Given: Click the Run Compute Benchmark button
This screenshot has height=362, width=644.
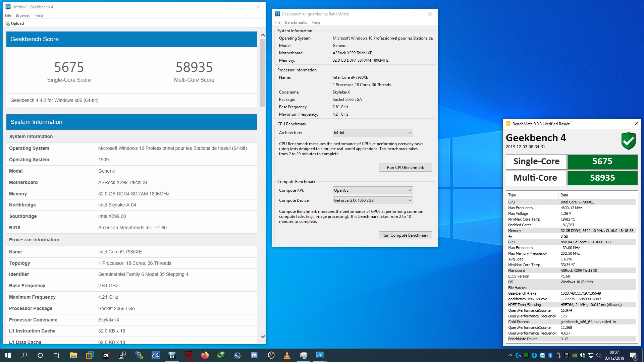Looking at the screenshot, I should pos(405,235).
